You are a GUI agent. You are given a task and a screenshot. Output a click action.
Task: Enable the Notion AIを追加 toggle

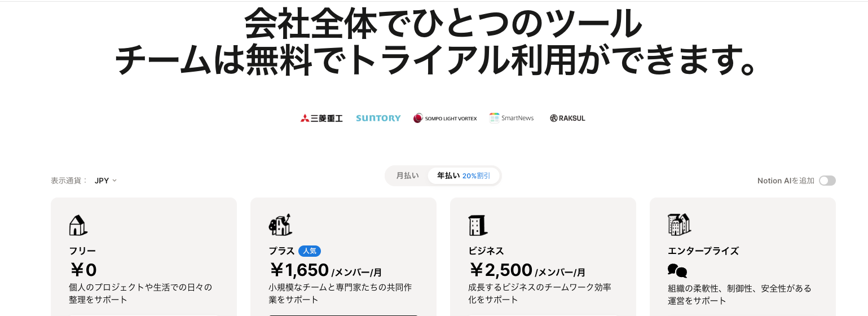[827, 181]
